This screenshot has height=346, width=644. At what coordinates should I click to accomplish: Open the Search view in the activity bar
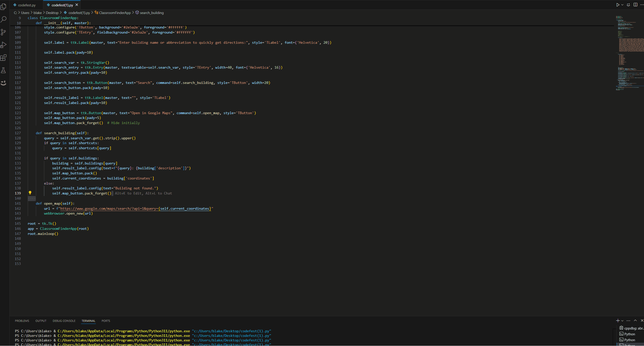(x=4, y=19)
